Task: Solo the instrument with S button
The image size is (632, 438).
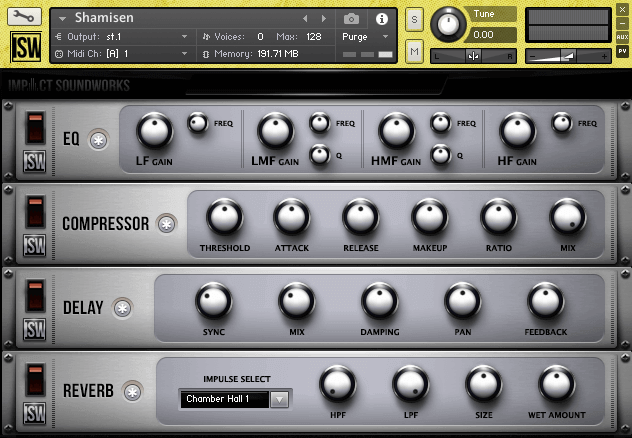Action: 414,19
